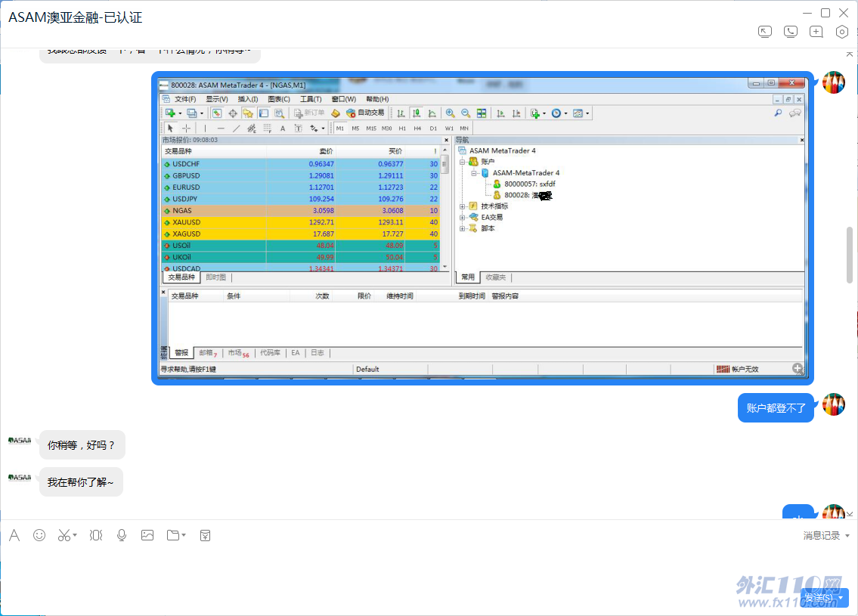This screenshot has height=616, width=858.
Task: Jump to top of chat arrow
Action: 849,54
